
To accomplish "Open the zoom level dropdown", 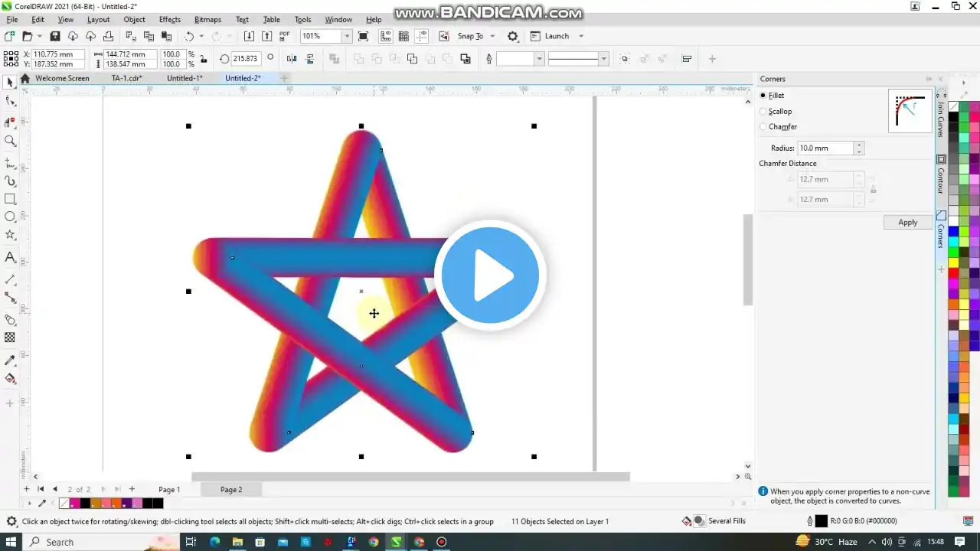I will (x=346, y=36).
